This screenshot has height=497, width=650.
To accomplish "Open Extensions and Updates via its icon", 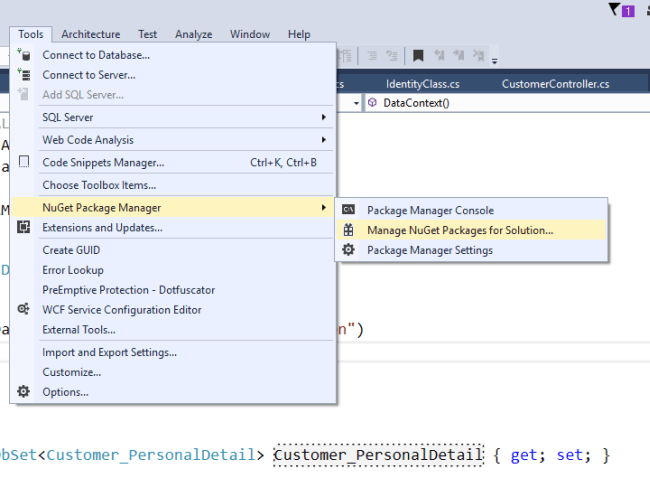I will [x=24, y=227].
